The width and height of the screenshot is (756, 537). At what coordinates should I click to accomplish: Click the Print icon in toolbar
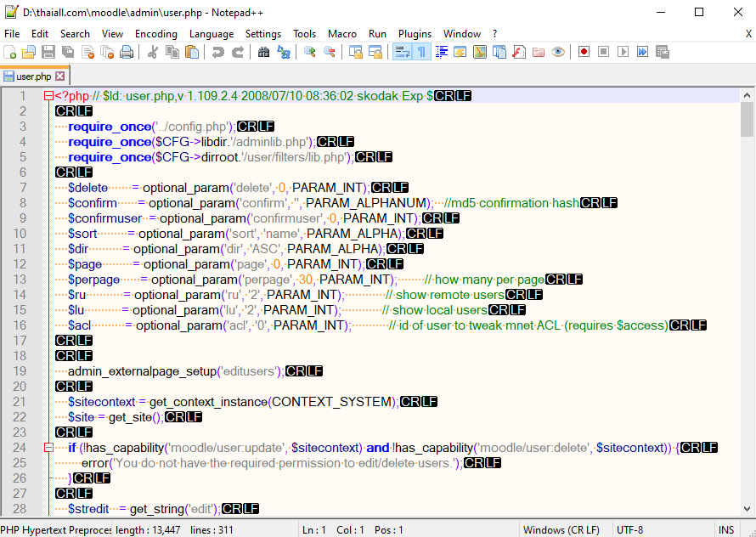click(127, 52)
